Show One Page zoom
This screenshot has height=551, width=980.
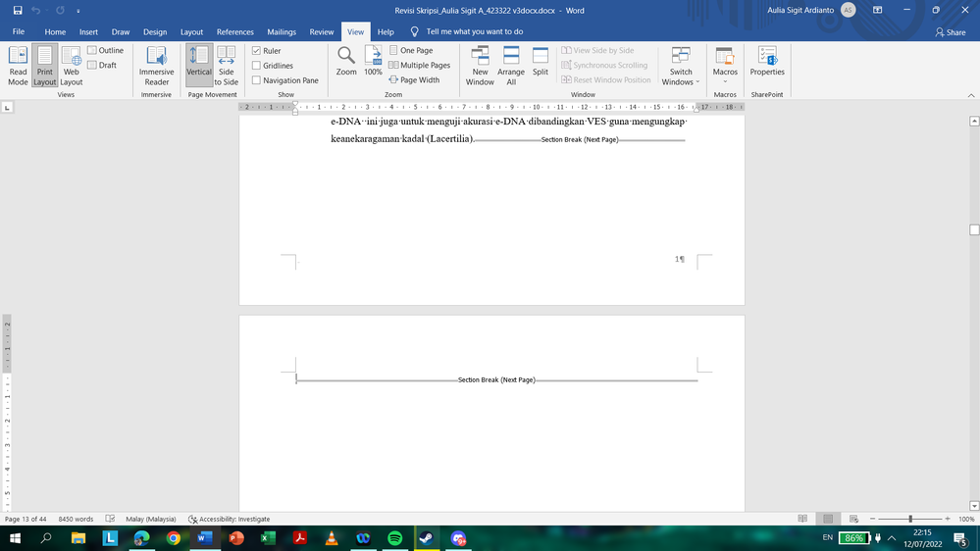[411, 50]
